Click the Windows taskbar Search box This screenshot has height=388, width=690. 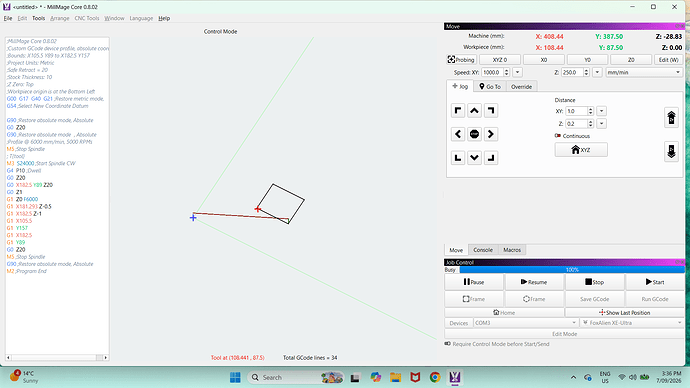point(295,377)
